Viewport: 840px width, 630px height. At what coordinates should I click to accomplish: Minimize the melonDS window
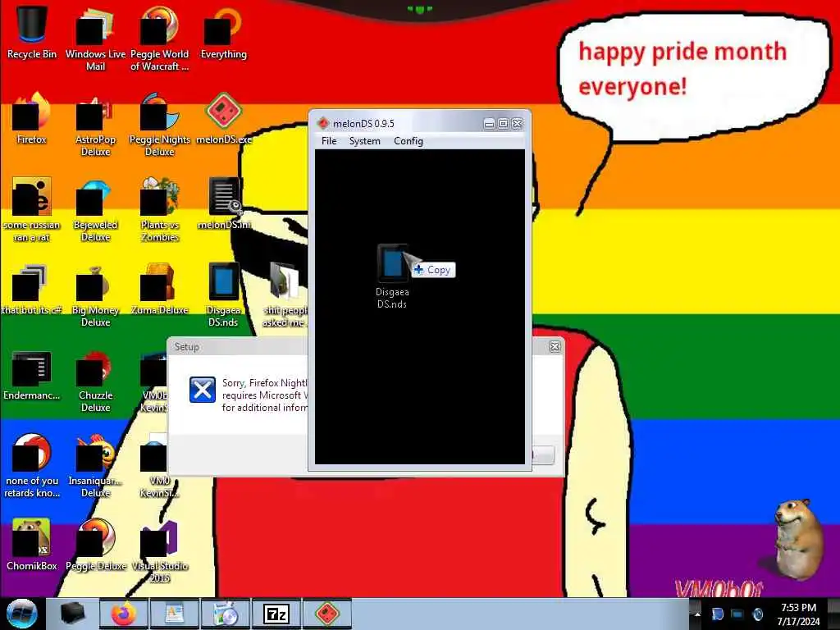tap(489, 124)
